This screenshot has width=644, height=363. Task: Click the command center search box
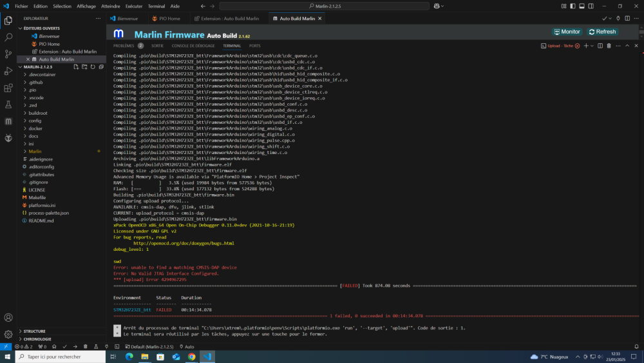pyautogui.click(x=324, y=6)
